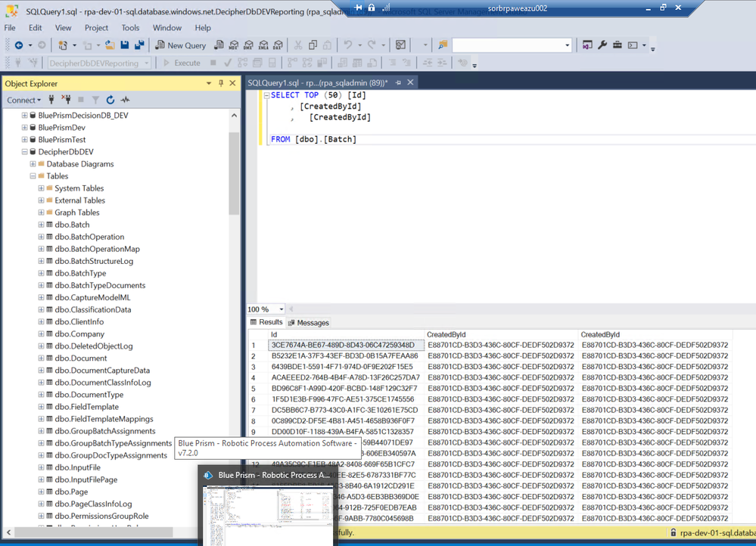Expand the System Tables folder
The height and width of the screenshot is (546, 756).
tap(42, 188)
